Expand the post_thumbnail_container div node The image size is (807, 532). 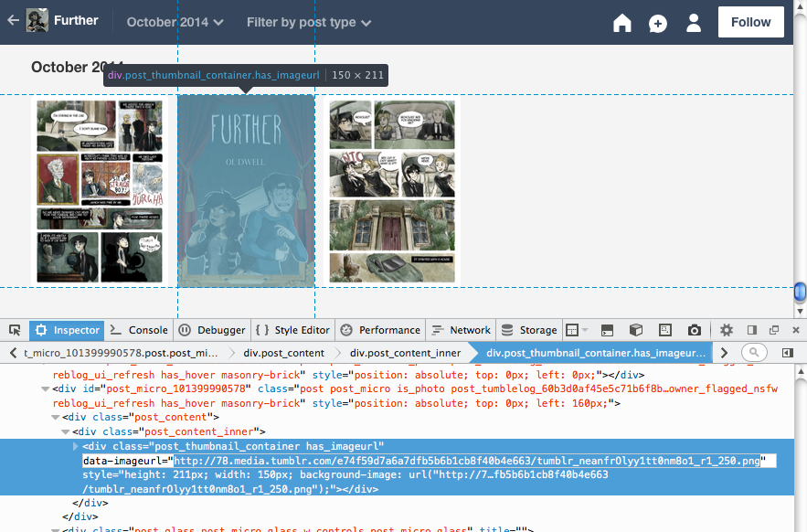click(76, 445)
